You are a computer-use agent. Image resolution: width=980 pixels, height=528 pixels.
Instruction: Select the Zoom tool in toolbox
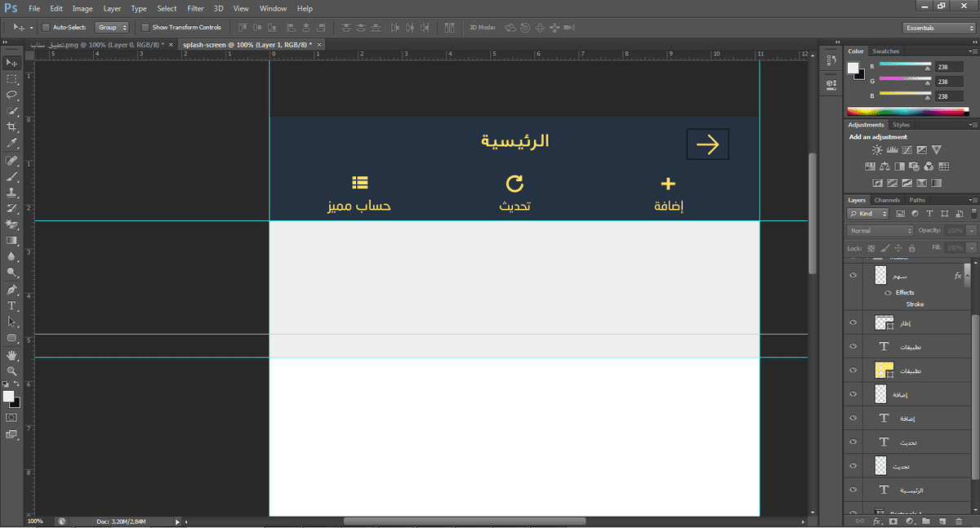pos(12,371)
